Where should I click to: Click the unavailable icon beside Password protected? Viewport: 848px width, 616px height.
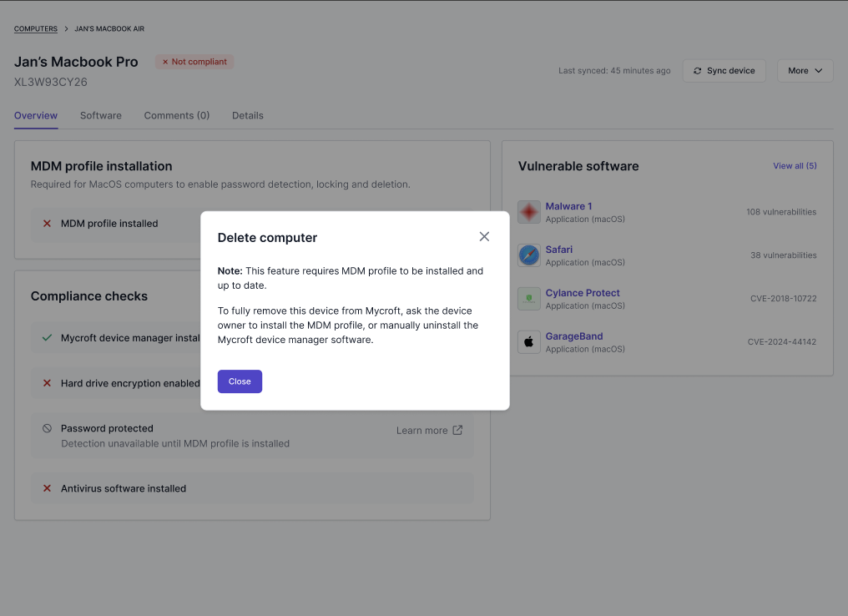47,428
